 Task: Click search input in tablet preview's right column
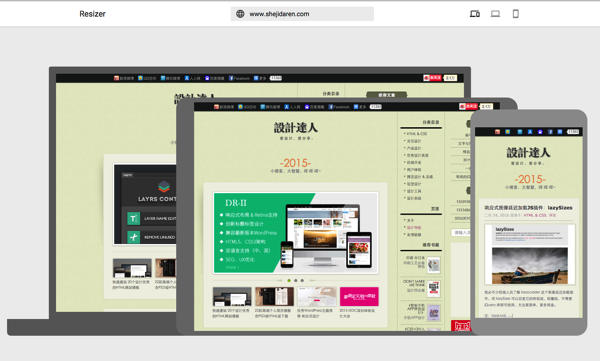click(461, 232)
